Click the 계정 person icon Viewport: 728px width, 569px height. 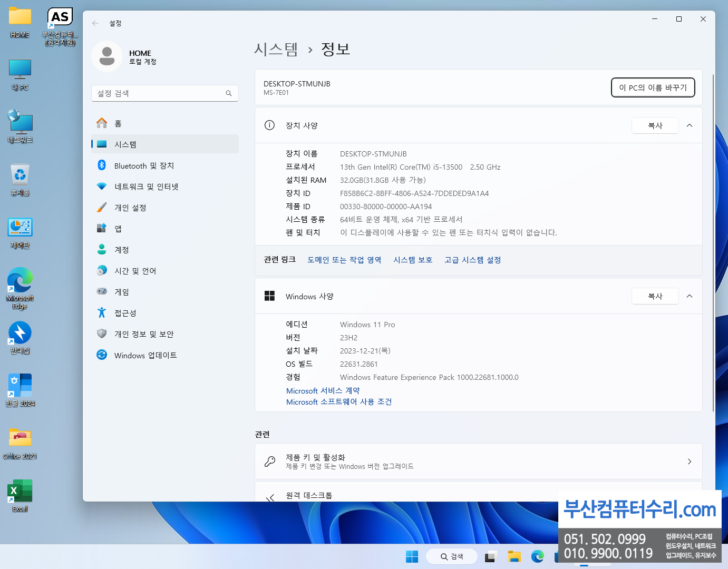coord(102,249)
